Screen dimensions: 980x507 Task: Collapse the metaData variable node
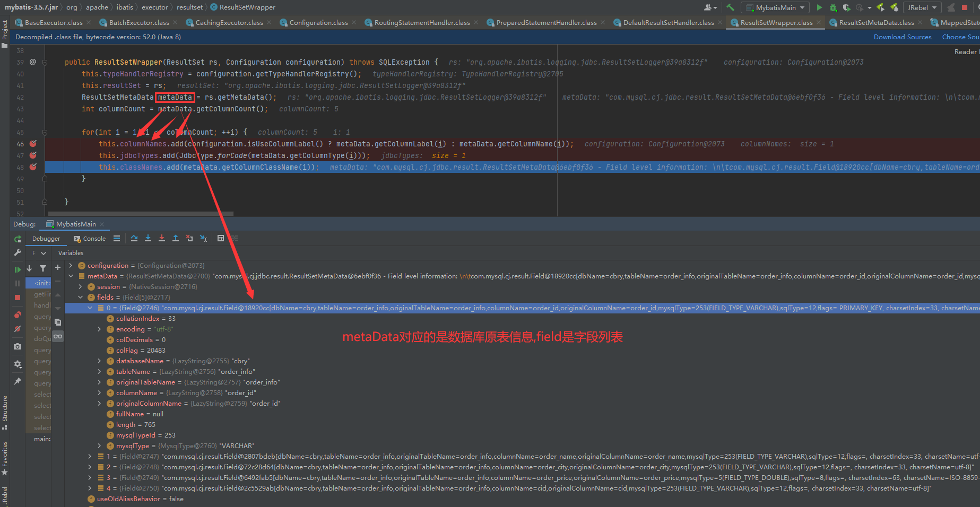tap(71, 276)
